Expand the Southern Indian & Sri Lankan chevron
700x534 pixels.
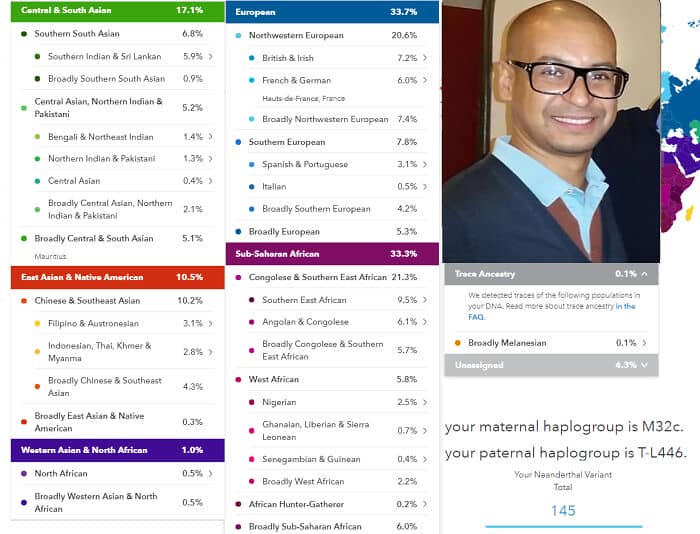211,56
